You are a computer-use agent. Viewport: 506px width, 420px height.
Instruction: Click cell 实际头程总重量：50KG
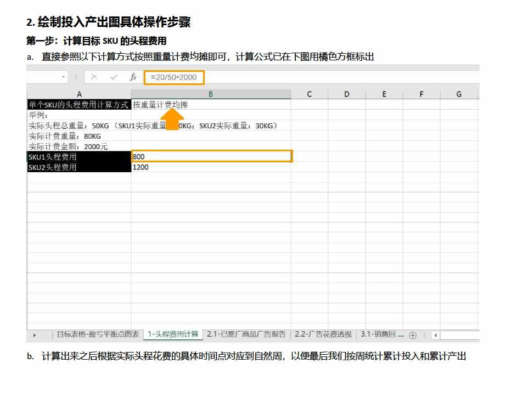(79, 126)
